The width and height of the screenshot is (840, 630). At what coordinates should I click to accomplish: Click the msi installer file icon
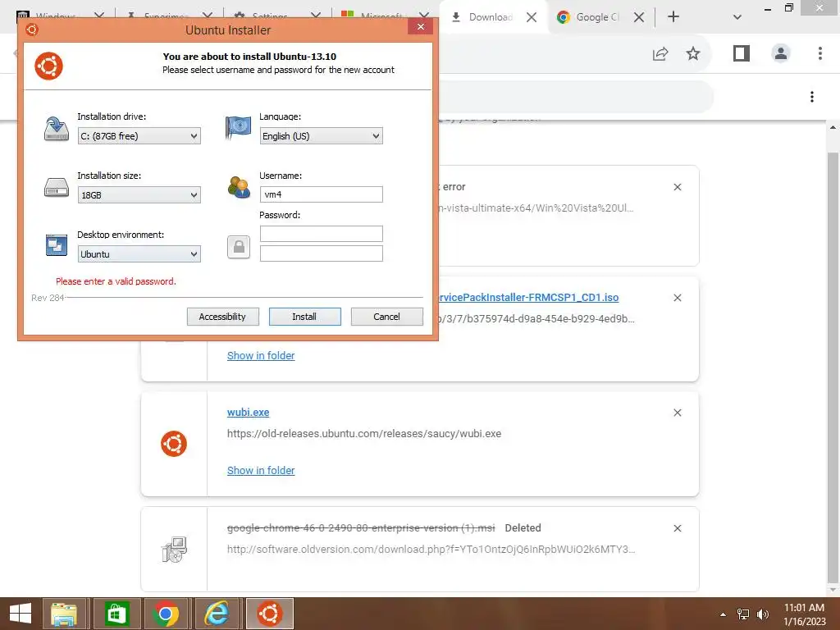pos(174,550)
